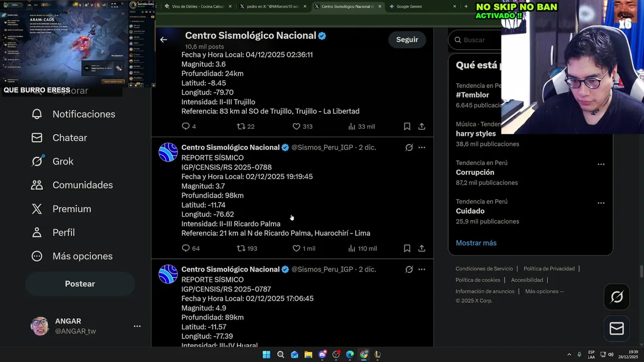The height and width of the screenshot is (362, 644).
Task: Open the harry styles trend
Action: coord(476,134)
